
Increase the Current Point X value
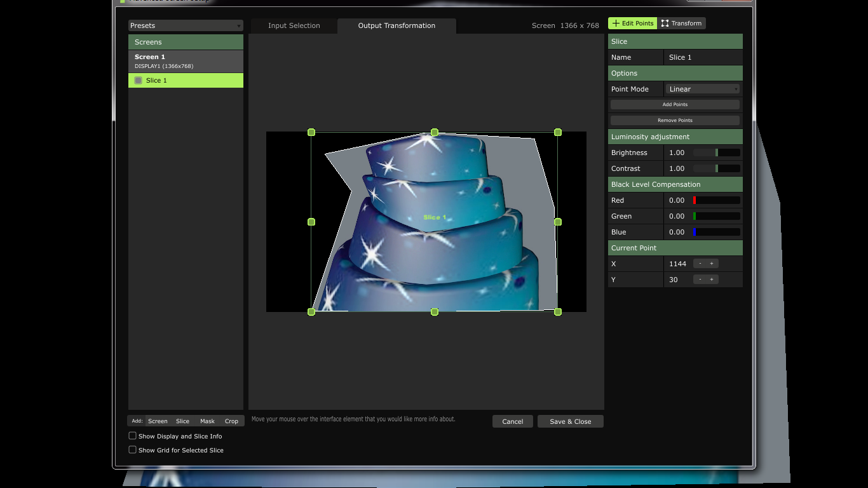[712, 264]
